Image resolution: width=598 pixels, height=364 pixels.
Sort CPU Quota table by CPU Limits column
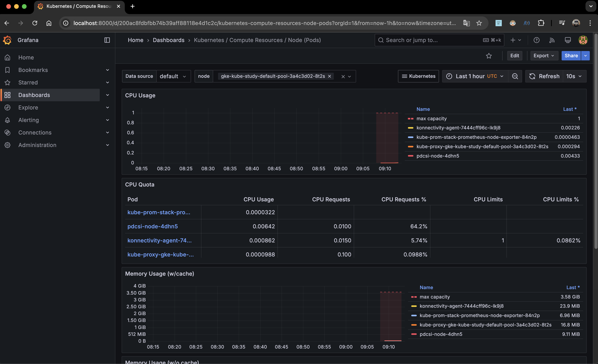tap(488, 199)
